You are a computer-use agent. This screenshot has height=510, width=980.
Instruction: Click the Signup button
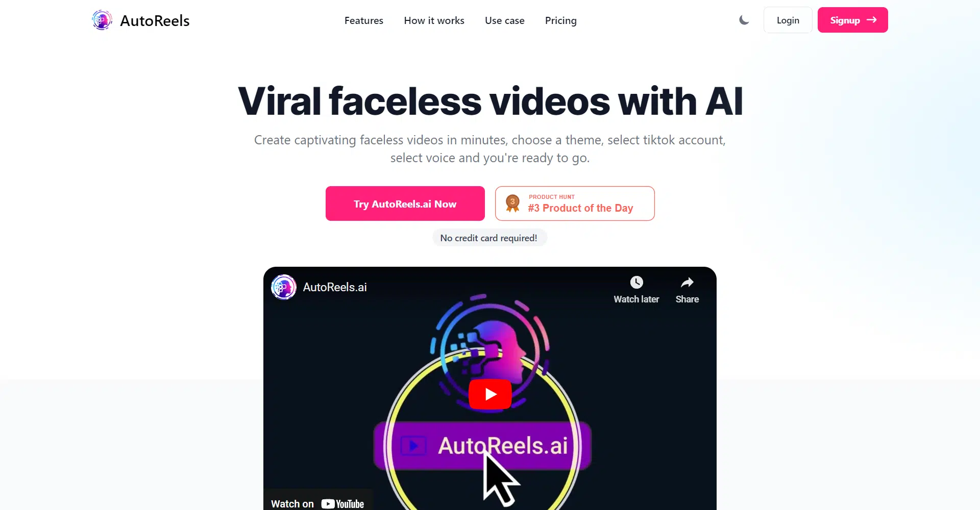coord(853,20)
